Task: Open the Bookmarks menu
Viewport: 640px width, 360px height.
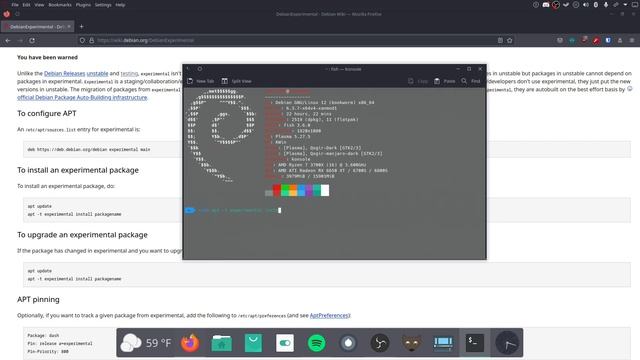Action: pos(60,5)
